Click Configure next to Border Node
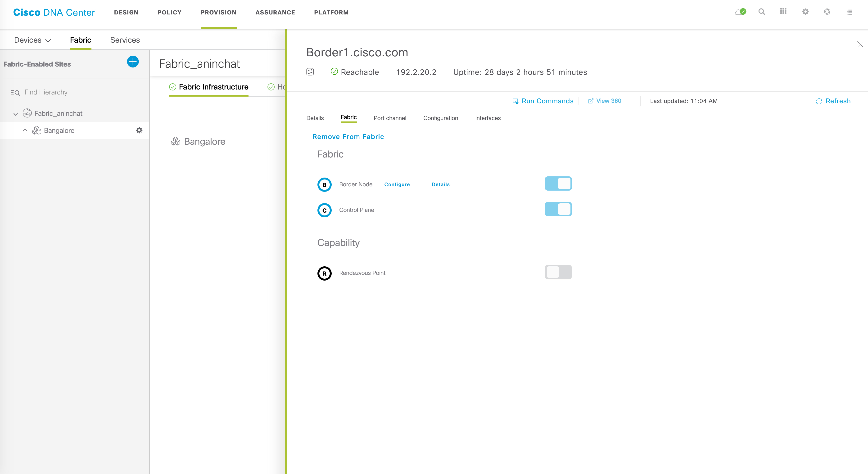 pos(397,184)
